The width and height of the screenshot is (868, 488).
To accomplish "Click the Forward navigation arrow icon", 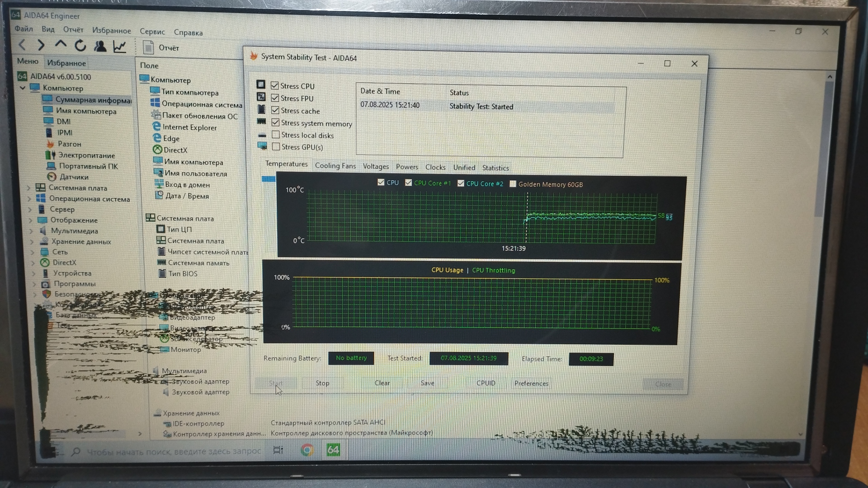I will pyautogui.click(x=41, y=45).
